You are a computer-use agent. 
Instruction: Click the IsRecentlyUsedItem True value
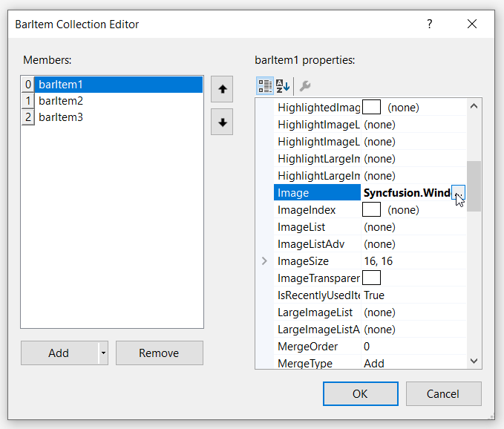(x=374, y=295)
